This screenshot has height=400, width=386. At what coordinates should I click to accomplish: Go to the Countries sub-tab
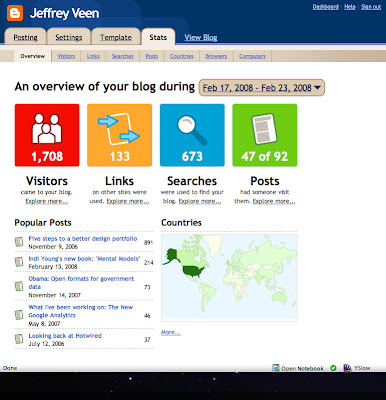click(x=182, y=56)
